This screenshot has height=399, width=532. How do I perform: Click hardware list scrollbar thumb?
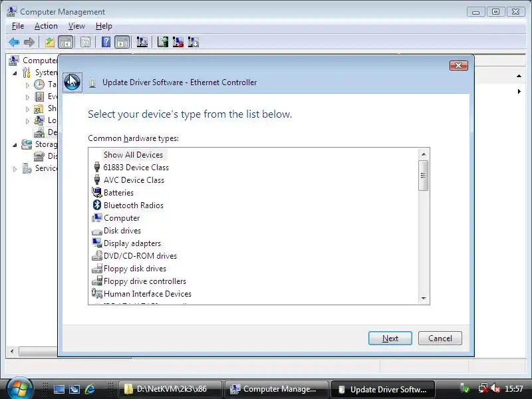pyautogui.click(x=423, y=176)
